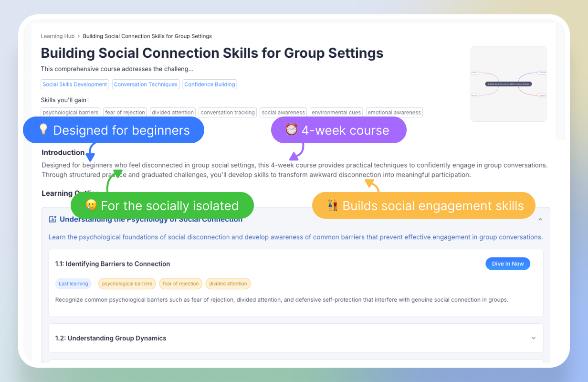Click the crying emoji in the green callout
The width and height of the screenshot is (588, 382).
[x=91, y=205]
